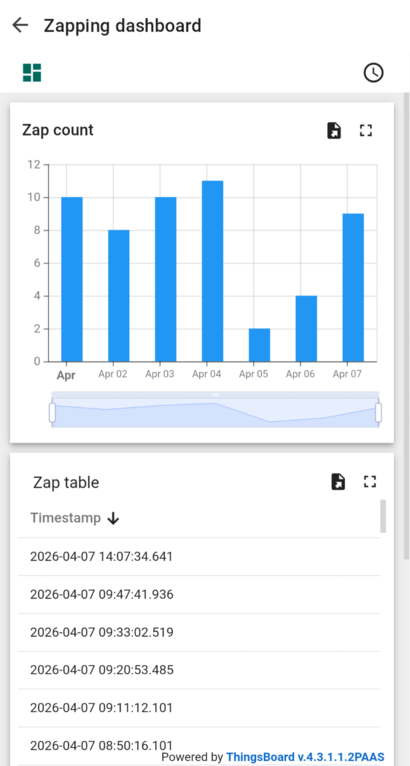Image resolution: width=410 pixels, height=766 pixels.
Task: Click the top grip of chart zoom slider
Action: [x=216, y=395]
